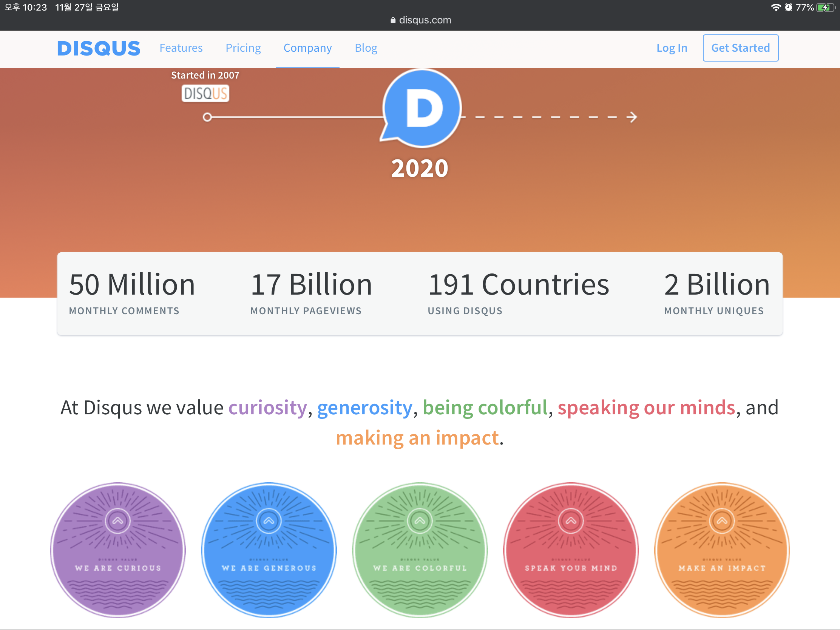Image resolution: width=840 pixels, height=630 pixels.
Task: Go to the Pricing page
Action: point(243,48)
